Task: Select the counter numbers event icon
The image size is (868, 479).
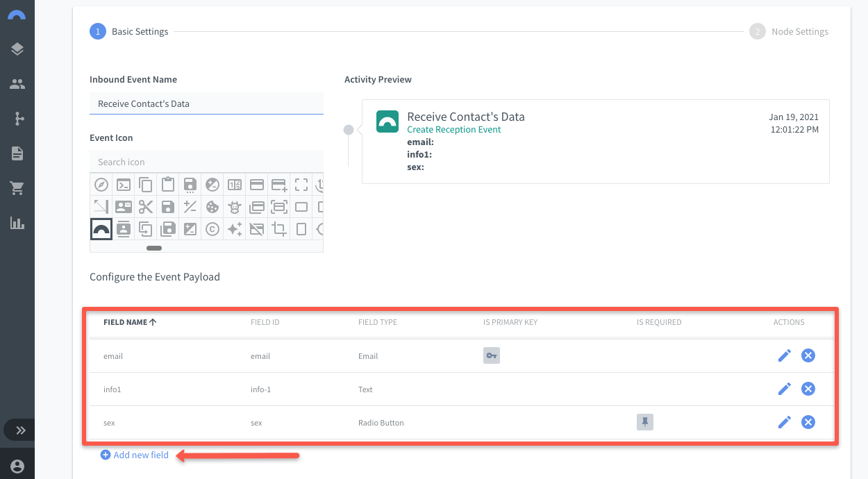Action: (235, 185)
